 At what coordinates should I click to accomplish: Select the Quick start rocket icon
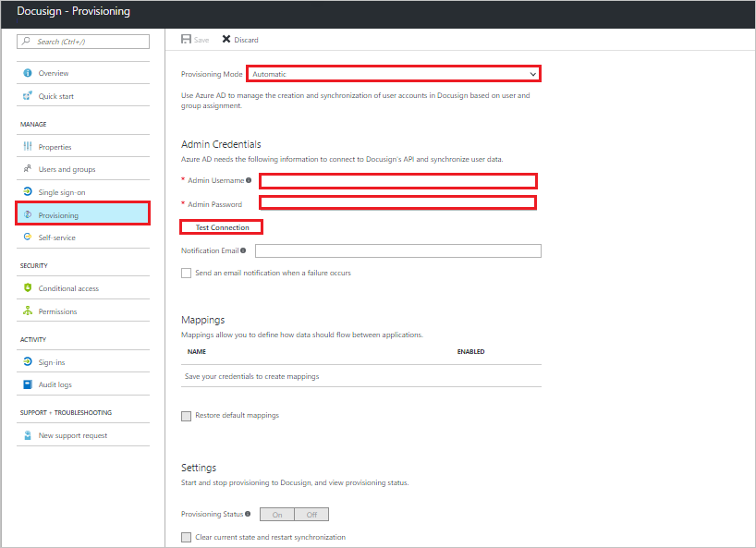[x=30, y=96]
